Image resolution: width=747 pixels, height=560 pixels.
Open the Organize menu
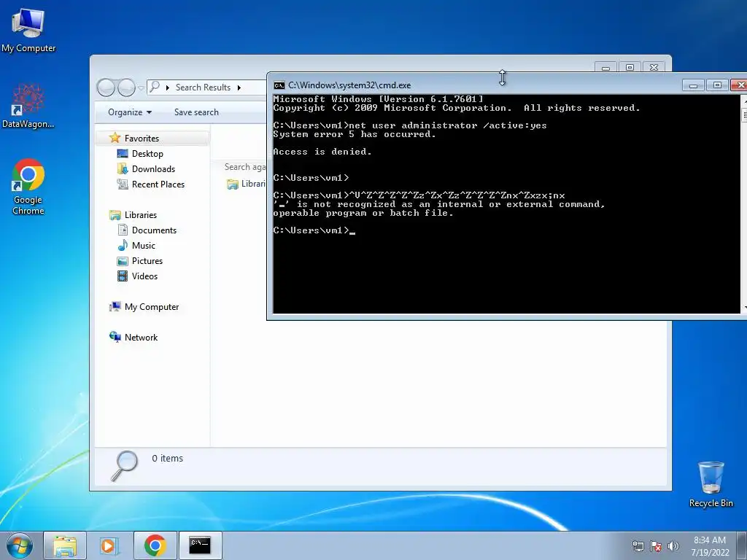[130, 112]
